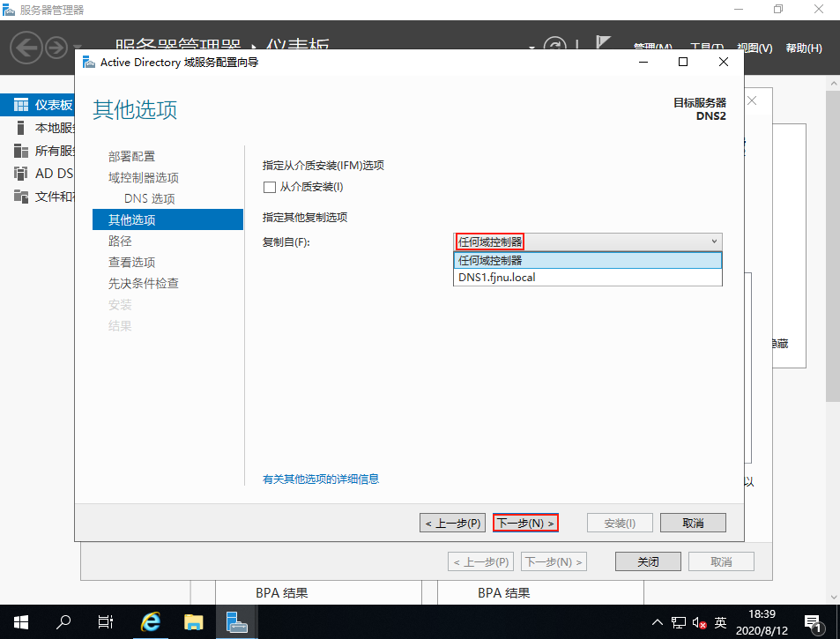Open the Windows Start menu
The height and width of the screenshot is (639, 840).
click(x=21, y=622)
